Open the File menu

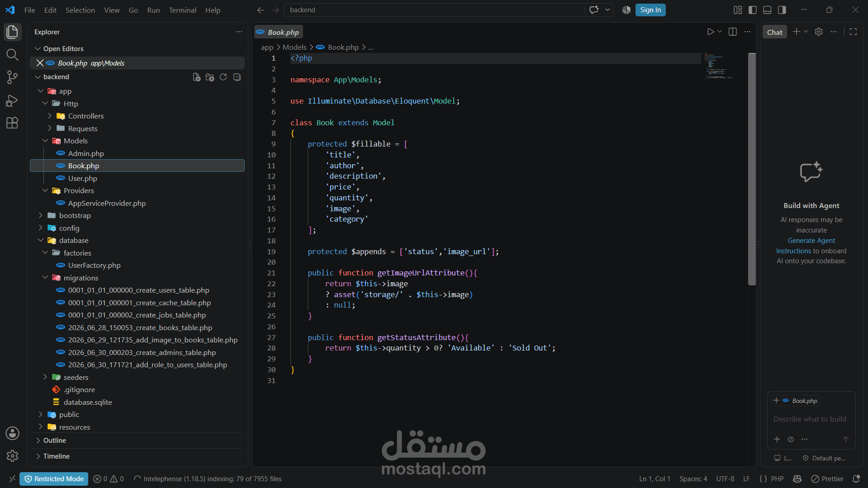click(30, 10)
